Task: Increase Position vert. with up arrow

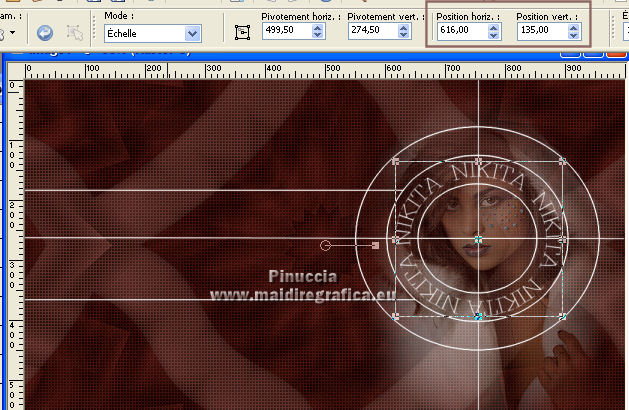Action: 574,28
